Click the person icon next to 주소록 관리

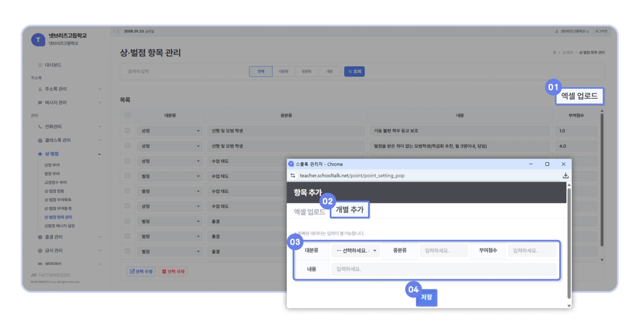[x=40, y=89]
